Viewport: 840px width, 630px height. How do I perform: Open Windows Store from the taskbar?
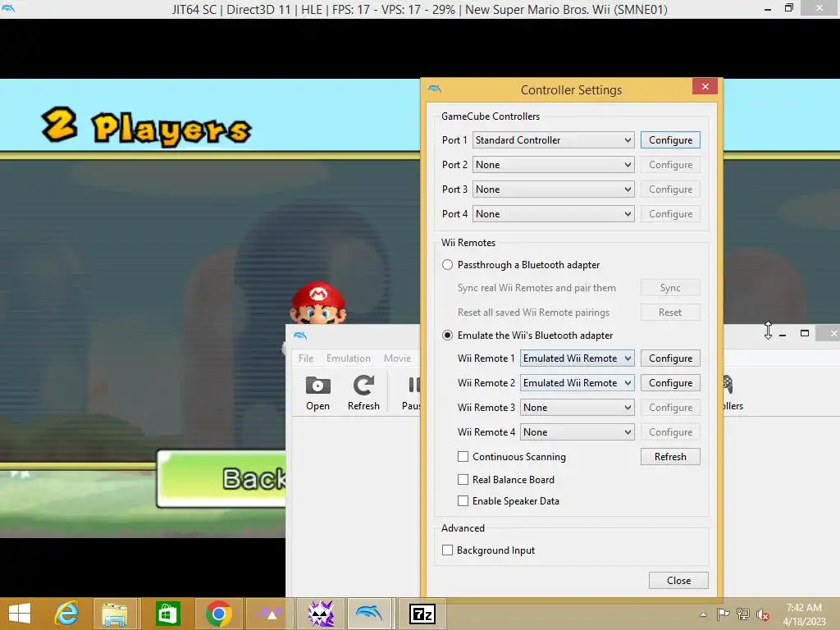pos(167,614)
